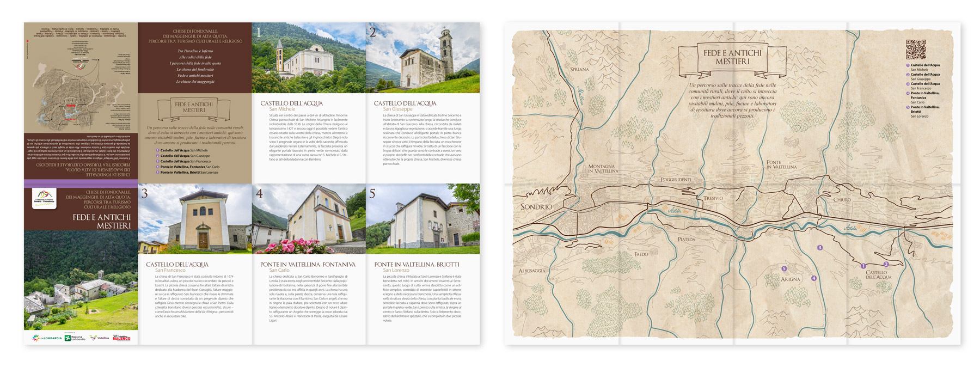Image resolution: width=980 pixels, height=367 pixels.
Task: Select purple marker 3 on the map
Action: [x=820, y=248]
